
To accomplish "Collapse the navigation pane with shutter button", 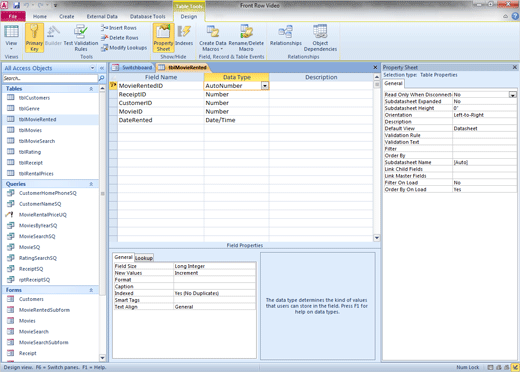I will point(102,68).
